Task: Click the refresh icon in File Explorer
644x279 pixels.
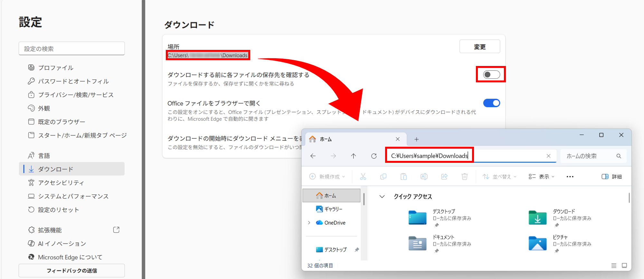Action: tap(374, 156)
